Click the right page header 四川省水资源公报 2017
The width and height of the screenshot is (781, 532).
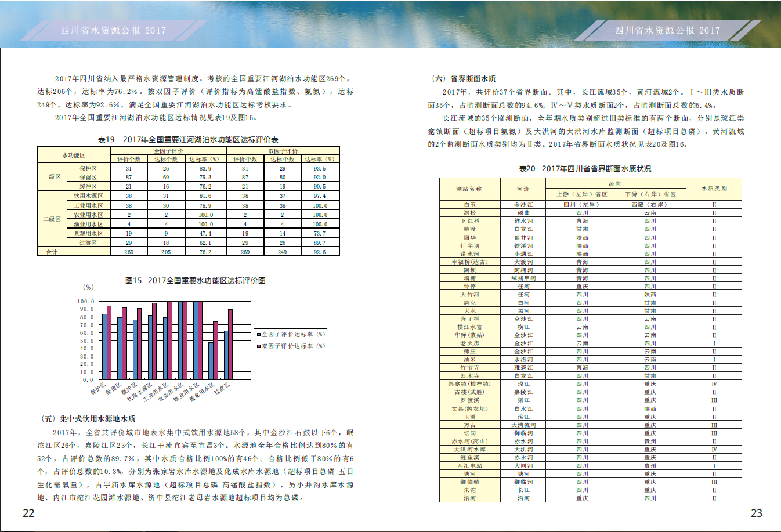tap(667, 30)
